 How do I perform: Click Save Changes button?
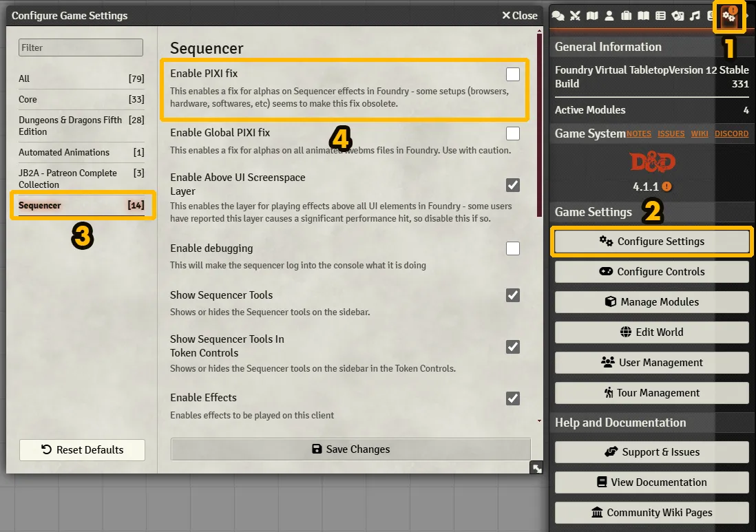tap(350, 449)
